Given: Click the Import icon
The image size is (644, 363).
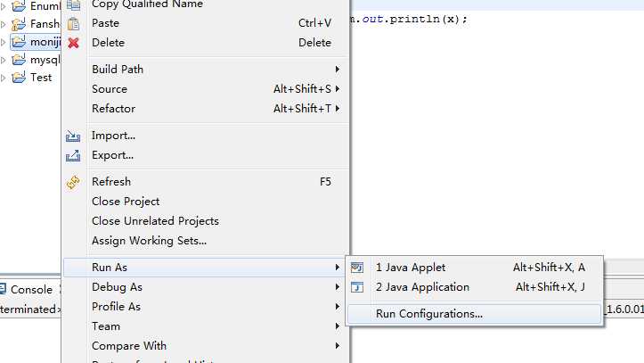Looking at the screenshot, I should [73, 136].
